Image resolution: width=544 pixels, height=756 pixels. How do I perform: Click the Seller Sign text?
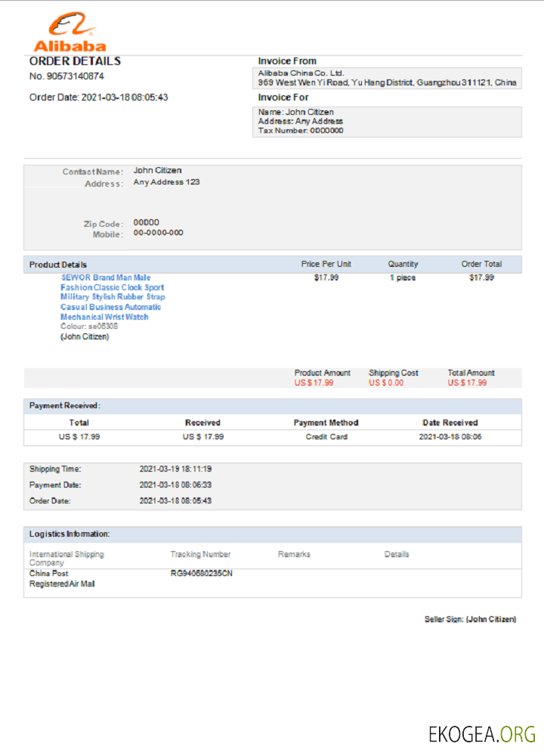coord(470,619)
